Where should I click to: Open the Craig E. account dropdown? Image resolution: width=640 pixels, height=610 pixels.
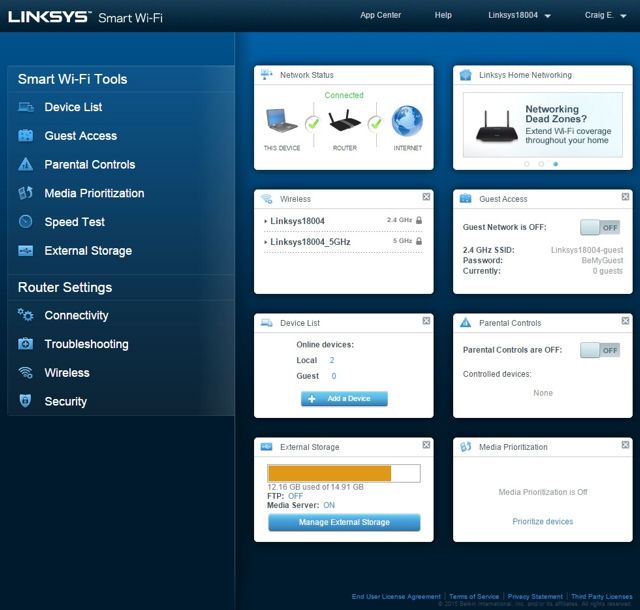[605, 16]
